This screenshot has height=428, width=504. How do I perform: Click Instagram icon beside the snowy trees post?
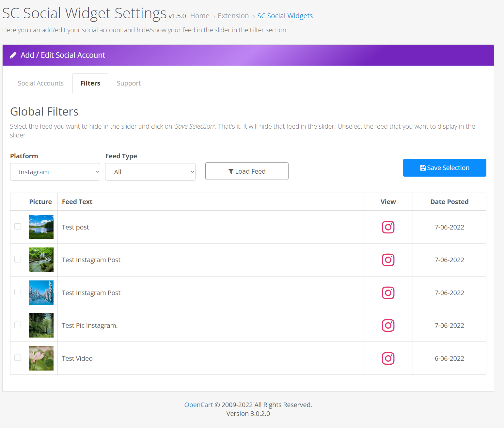click(x=388, y=293)
